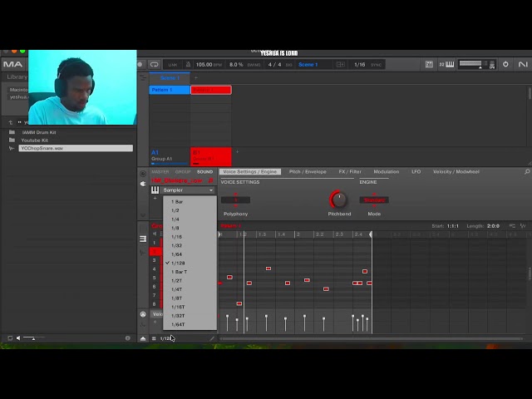Toggle the arranger view icon left of scenes
The height and width of the screenshot is (399, 532).
pos(143,78)
